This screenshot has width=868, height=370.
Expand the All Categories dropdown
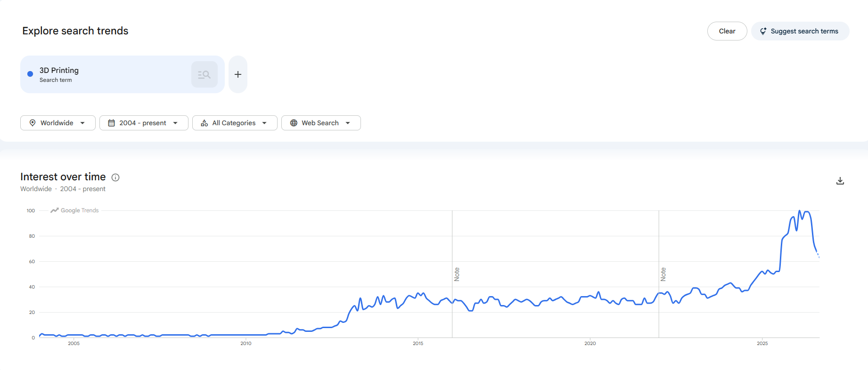tap(235, 123)
